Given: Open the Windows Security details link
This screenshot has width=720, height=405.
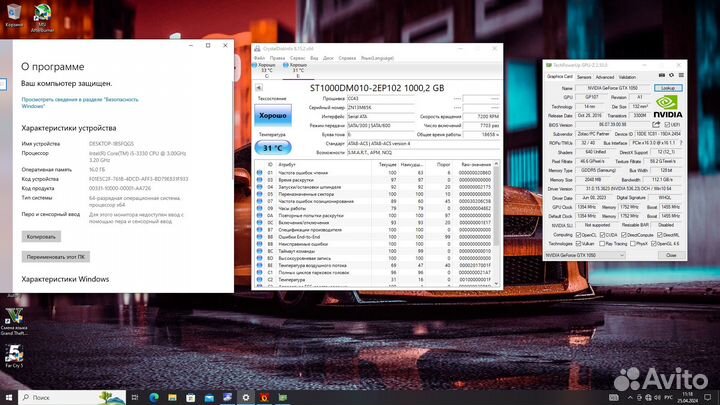Looking at the screenshot, I should tap(80, 102).
